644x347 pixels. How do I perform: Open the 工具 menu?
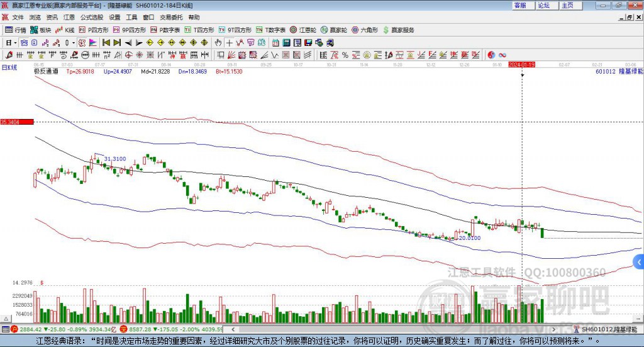pyautogui.click(x=131, y=17)
